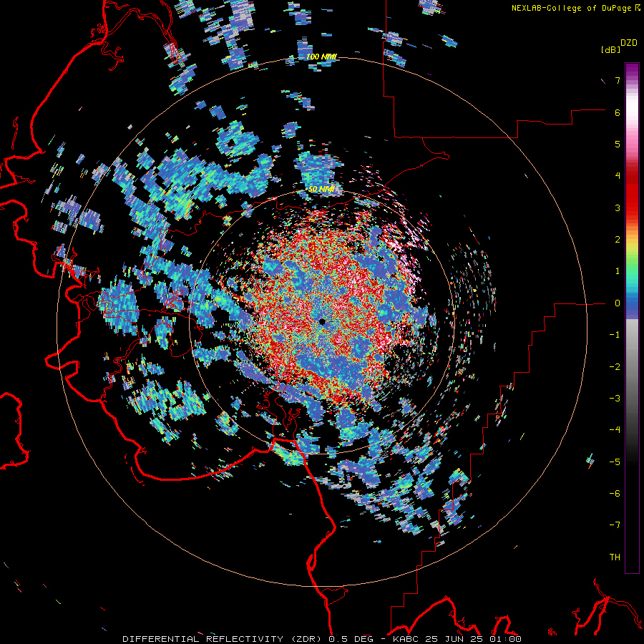
Task: Click the 100 NMI range ring label
Action: 321,57
